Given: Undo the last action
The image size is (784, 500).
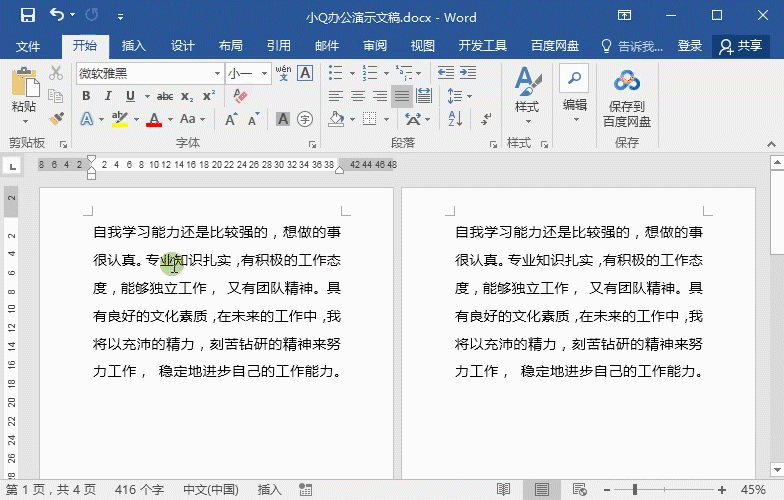Looking at the screenshot, I should point(57,15).
